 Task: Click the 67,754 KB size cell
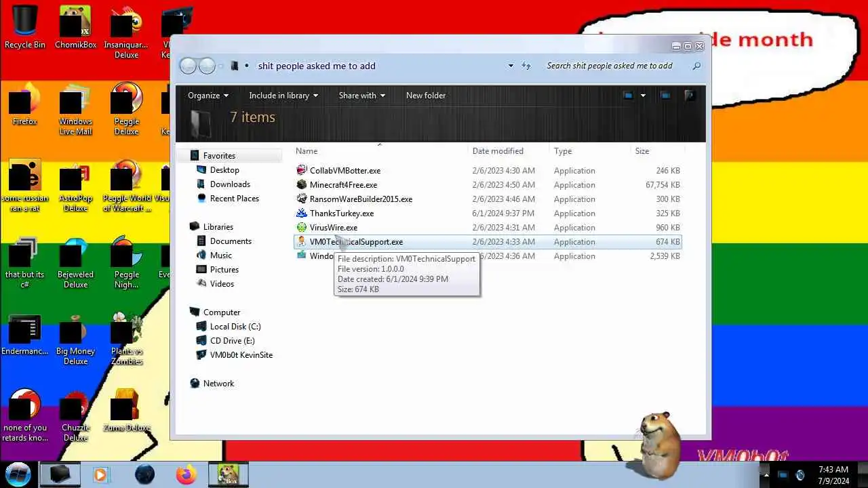(663, 185)
